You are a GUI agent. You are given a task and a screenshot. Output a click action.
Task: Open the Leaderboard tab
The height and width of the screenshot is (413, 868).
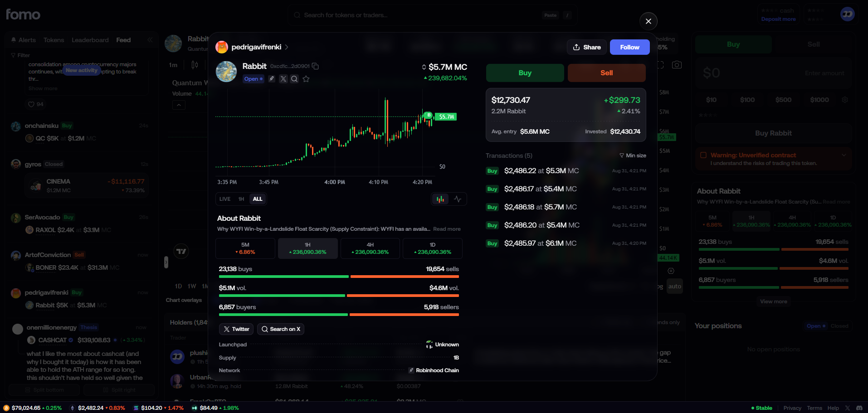[90, 40]
